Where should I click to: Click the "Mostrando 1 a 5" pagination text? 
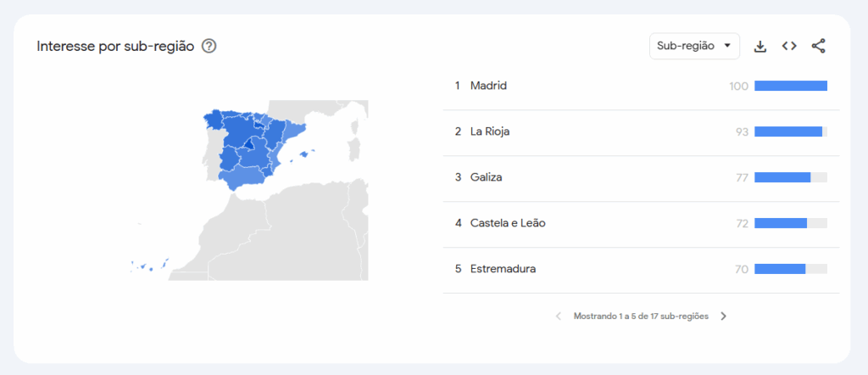click(x=641, y=316)
